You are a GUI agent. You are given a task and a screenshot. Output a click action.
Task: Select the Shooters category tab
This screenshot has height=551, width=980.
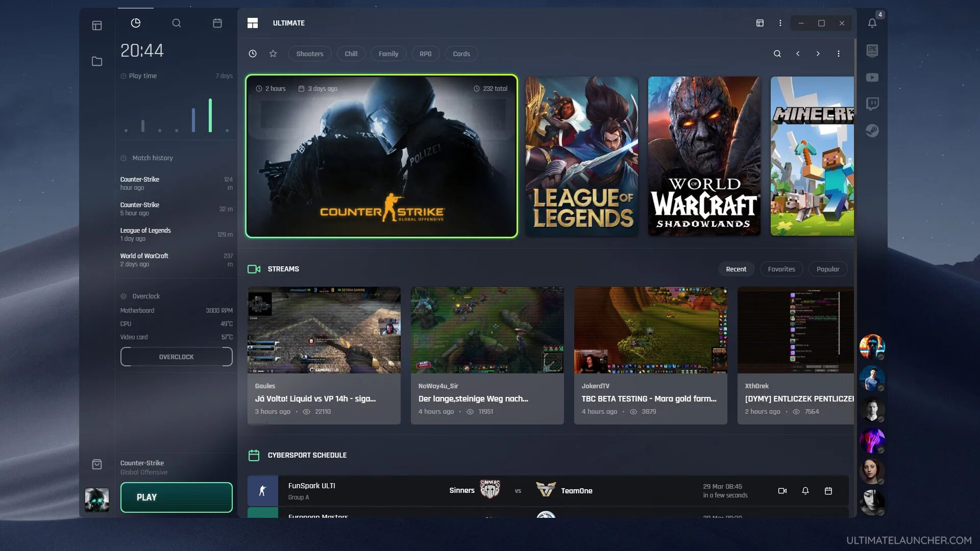point(309,54)
